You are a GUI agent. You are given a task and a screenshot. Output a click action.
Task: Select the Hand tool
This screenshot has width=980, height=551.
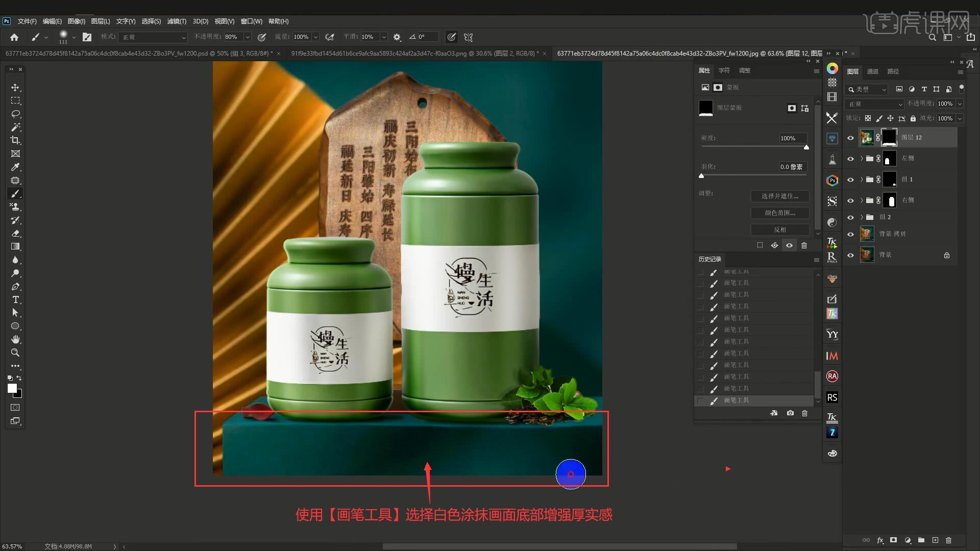[15, 339]
